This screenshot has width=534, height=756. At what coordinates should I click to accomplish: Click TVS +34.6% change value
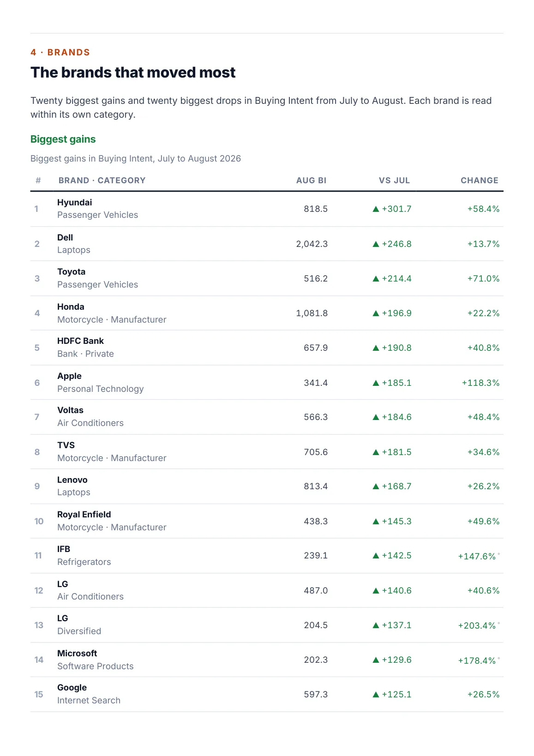(x=483, y=452)
